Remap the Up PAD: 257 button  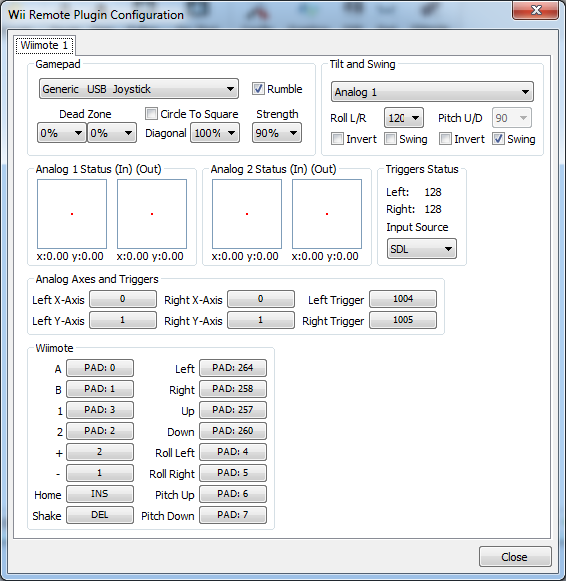233,410
